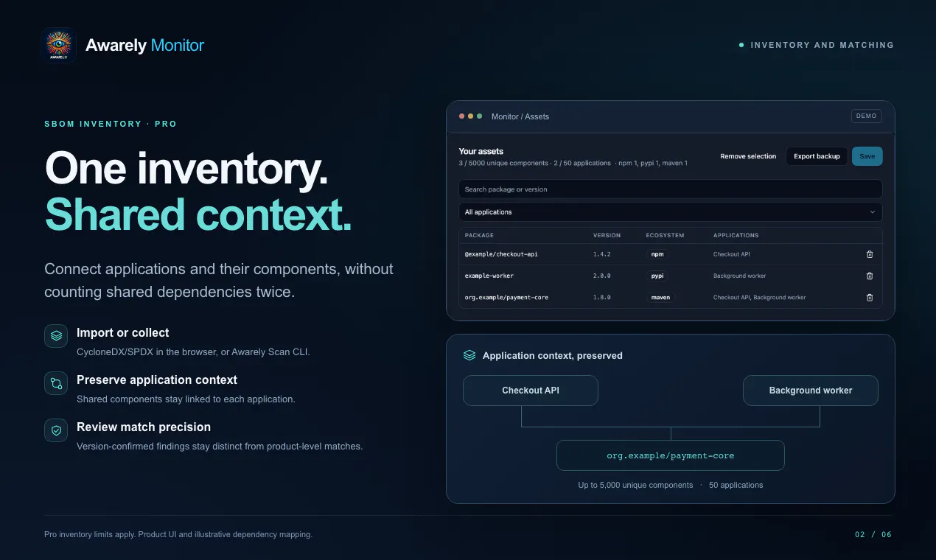Image resolution: width=936 pixels, height=560 pixels.
Task: Click the red window dot in Monitor window
Action: pos(462,116)
